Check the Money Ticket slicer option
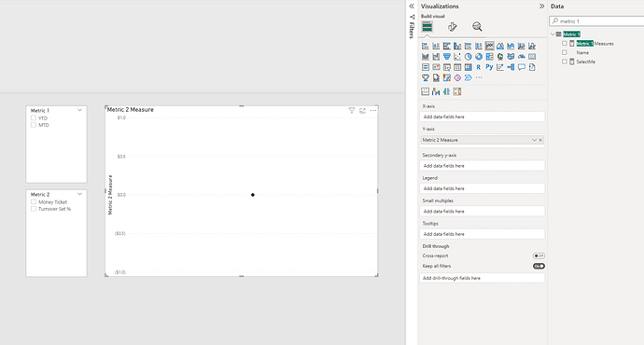The width and height of the screenshot is (644, 345). (34, 201)
